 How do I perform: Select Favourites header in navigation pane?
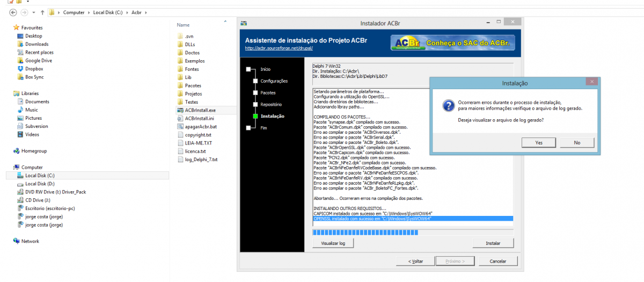click(32, 27)
